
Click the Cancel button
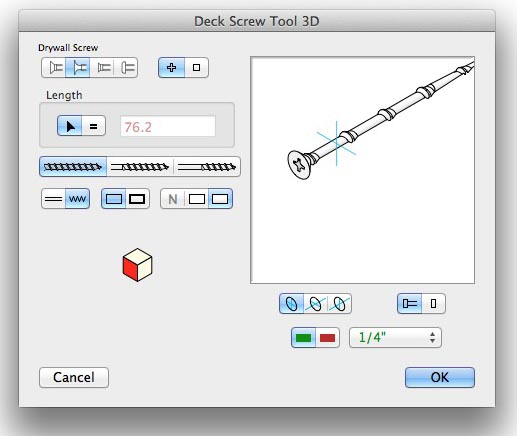(74, 377)
